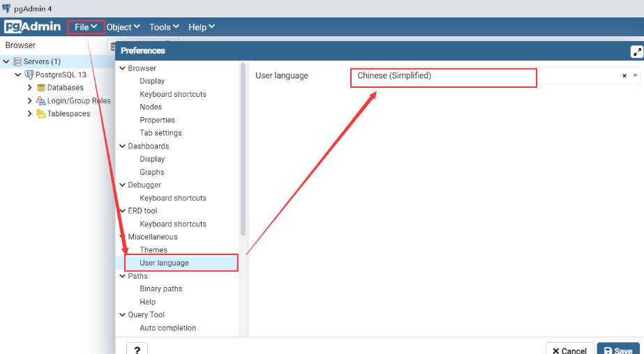Open the Help menu

(201, 27)
